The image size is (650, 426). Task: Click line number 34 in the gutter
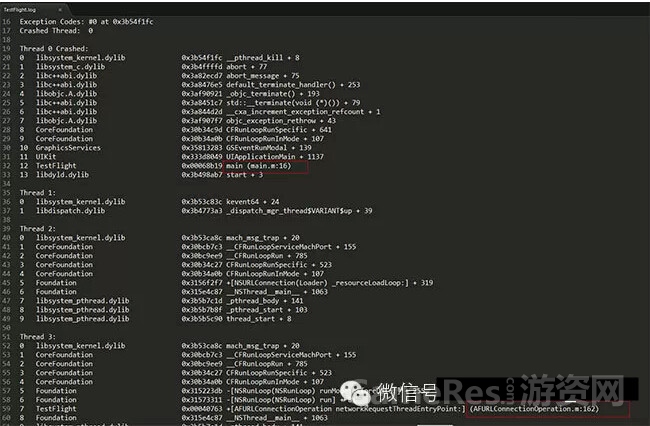[6, 184]
